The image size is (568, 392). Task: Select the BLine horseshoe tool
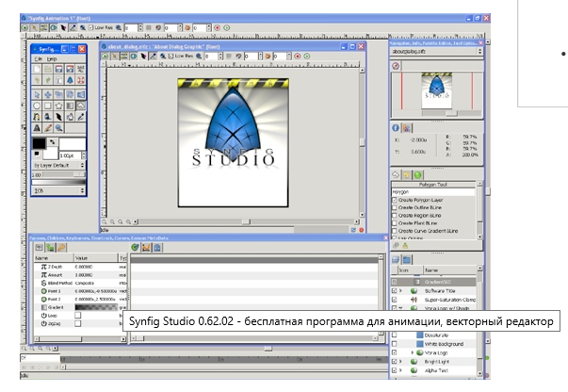pos(37,117)
